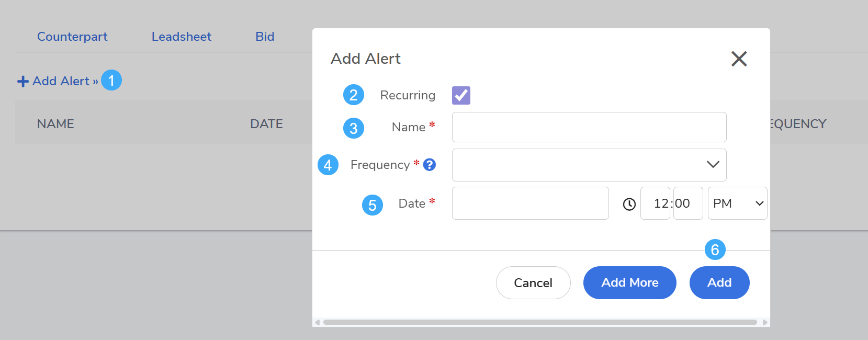Click the numbered step 1 badge

(x=111, y=80)
